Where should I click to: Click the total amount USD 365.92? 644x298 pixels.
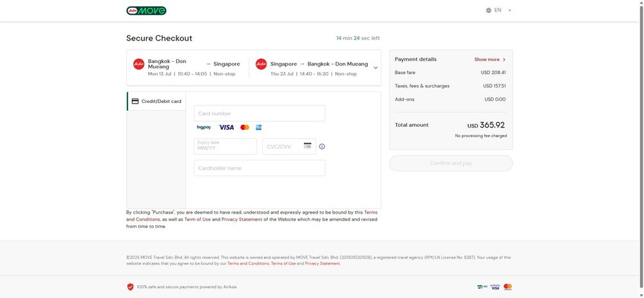[x=486, y=126]
